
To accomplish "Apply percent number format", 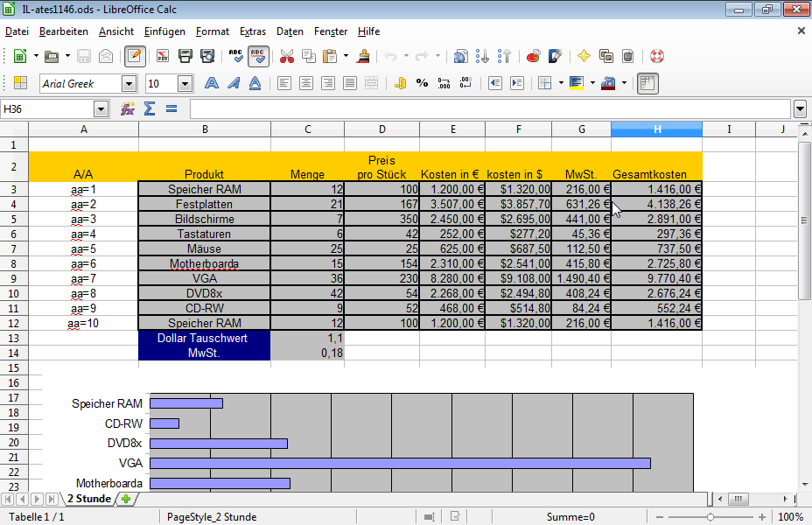I will [422, 83].
